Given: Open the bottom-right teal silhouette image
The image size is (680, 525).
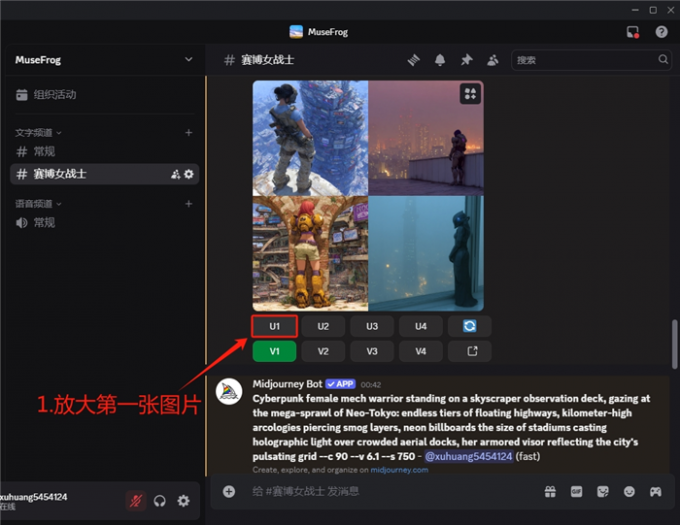Looking at the screenshot, I should pos(426,254).
